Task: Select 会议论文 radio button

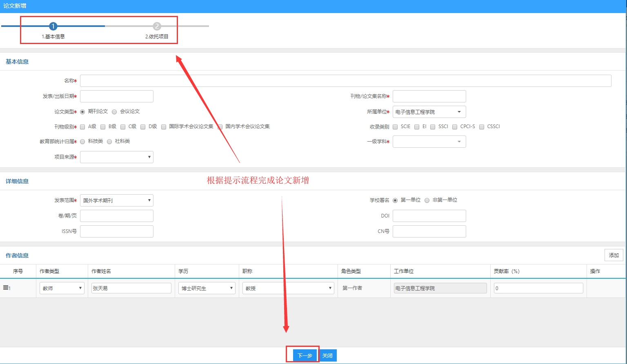Action: (x=114, y=112)
